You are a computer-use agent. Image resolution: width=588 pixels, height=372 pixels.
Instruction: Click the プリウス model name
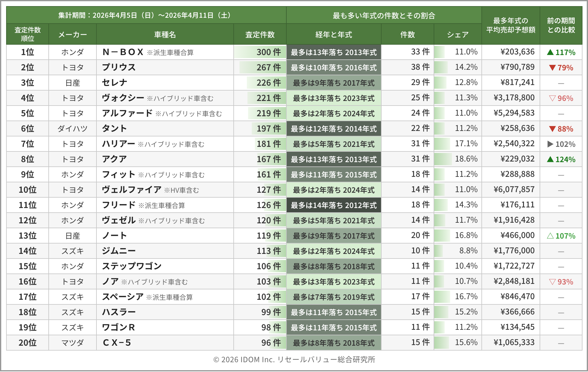[x=119, y=68]
